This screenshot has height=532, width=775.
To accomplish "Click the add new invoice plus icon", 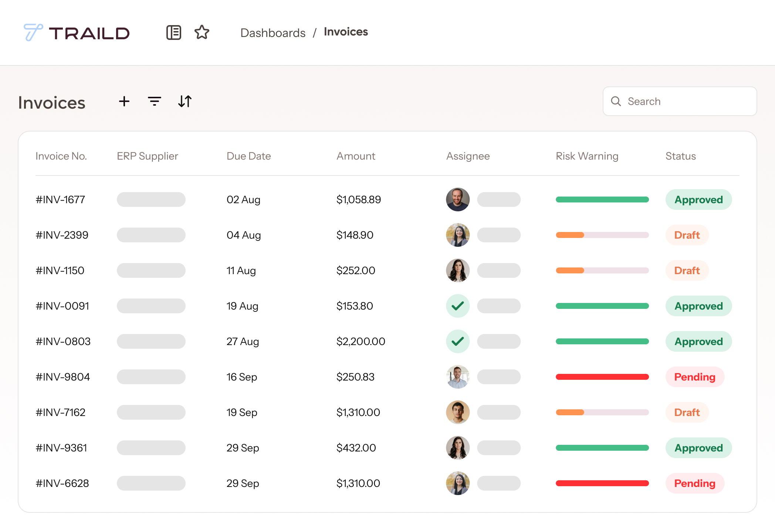I will tap(124, 102).
